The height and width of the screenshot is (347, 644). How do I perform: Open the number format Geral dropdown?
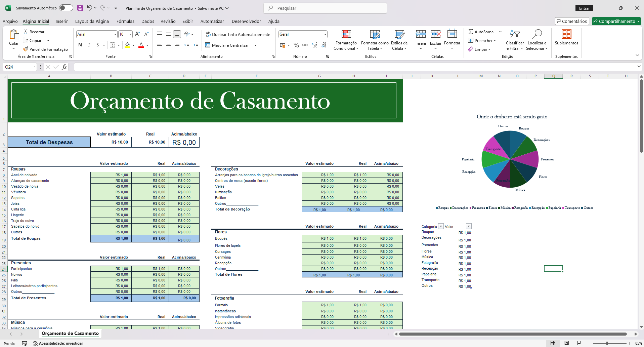click(x=325, y=34)
